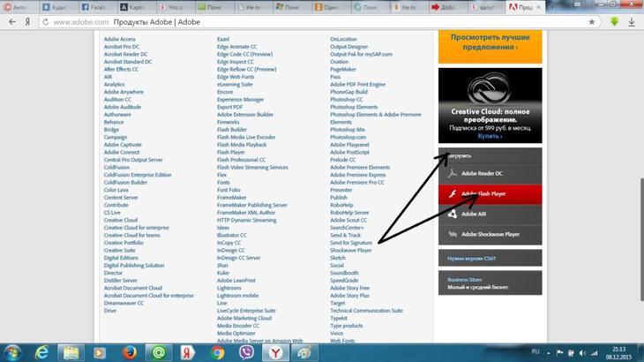Open the Photoshop CC product link

[x=346, y=99]
